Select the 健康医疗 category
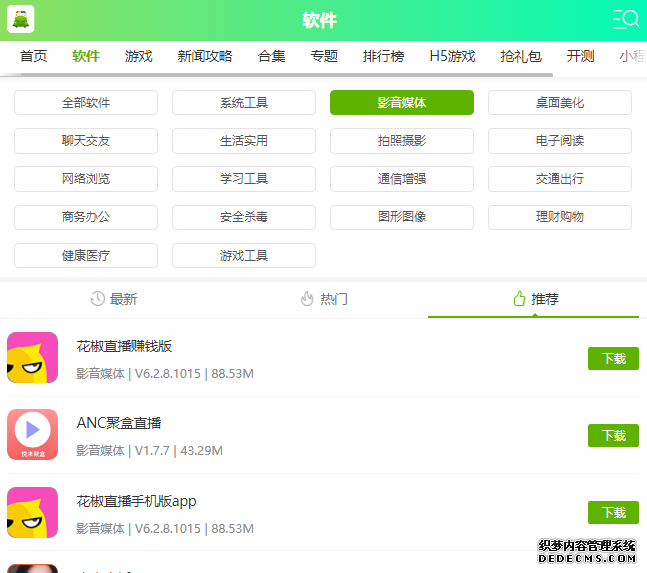 [86, 256]
